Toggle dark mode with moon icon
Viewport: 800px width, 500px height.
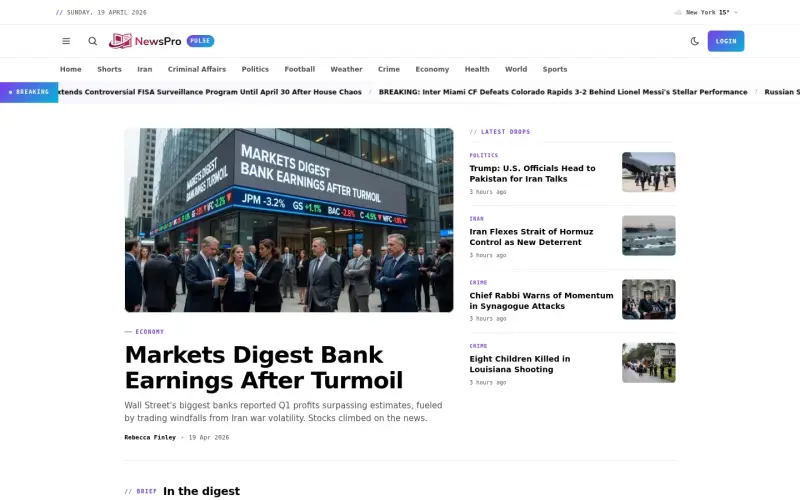point(694,41)
